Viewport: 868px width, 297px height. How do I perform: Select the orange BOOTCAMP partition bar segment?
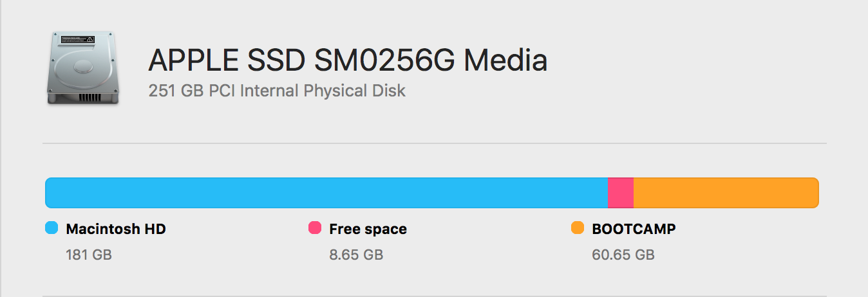point(726,193)
